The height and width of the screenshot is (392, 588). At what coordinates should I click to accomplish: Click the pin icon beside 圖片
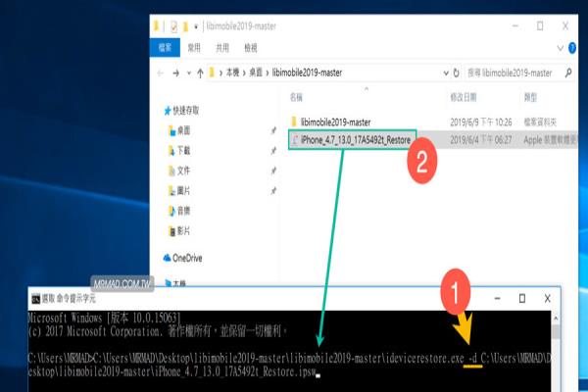click(x=273, y=190)
